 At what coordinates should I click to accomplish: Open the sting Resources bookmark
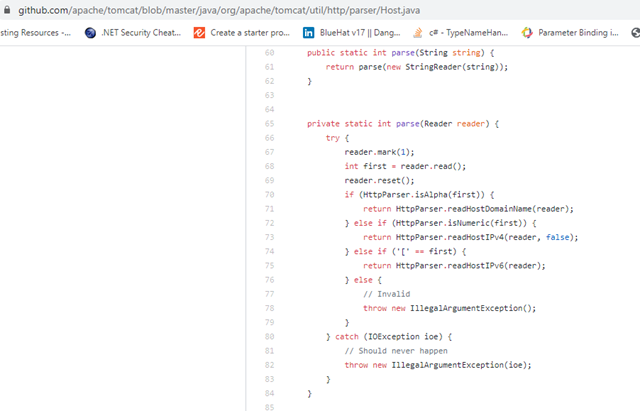tap(35, 33)
